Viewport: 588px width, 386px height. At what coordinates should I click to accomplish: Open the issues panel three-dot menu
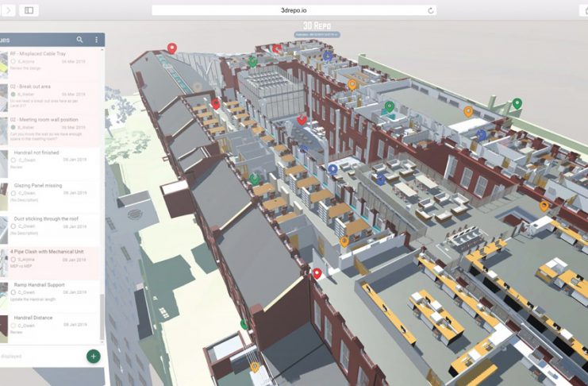point(97,40)
